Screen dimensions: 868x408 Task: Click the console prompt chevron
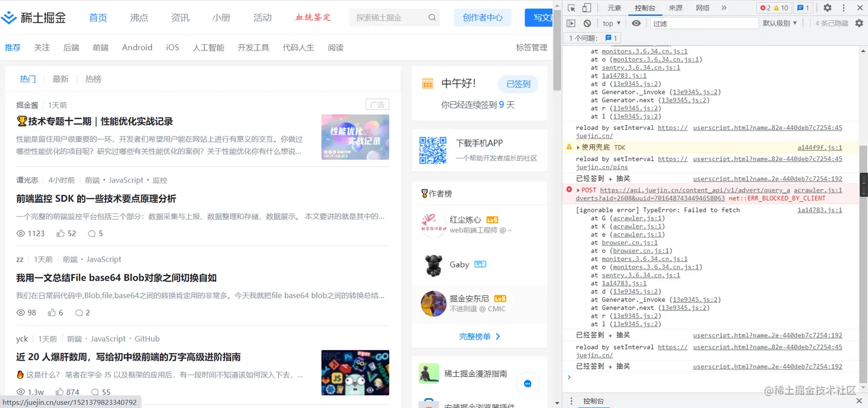point(569,378)
